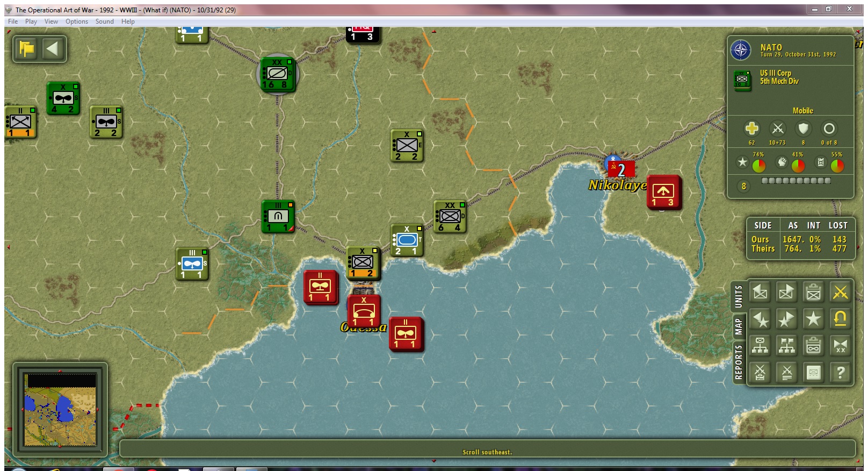Switch to the MAP tab
This screenshot has height=471, width=868.
click(739, 326)
